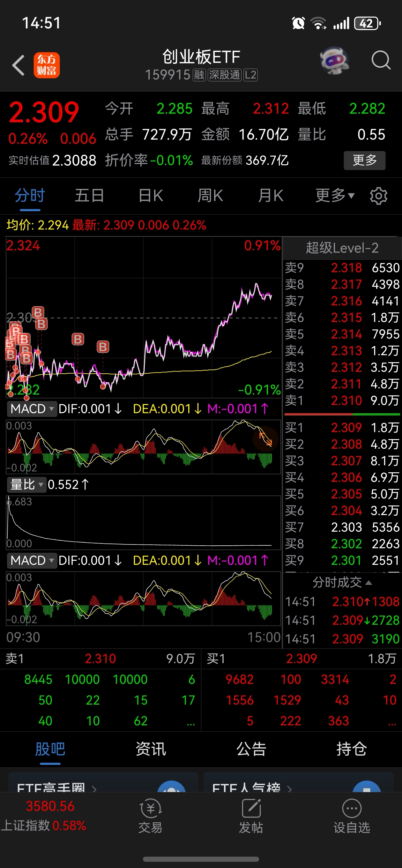Tap the buy queue ellipsis more

[x=392, y=722]
